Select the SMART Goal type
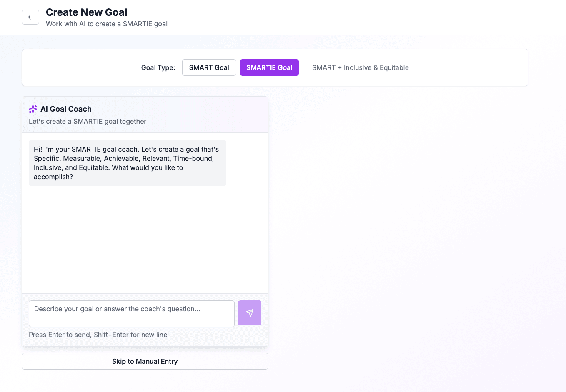566x392 pixels. (x=209, y=67)
